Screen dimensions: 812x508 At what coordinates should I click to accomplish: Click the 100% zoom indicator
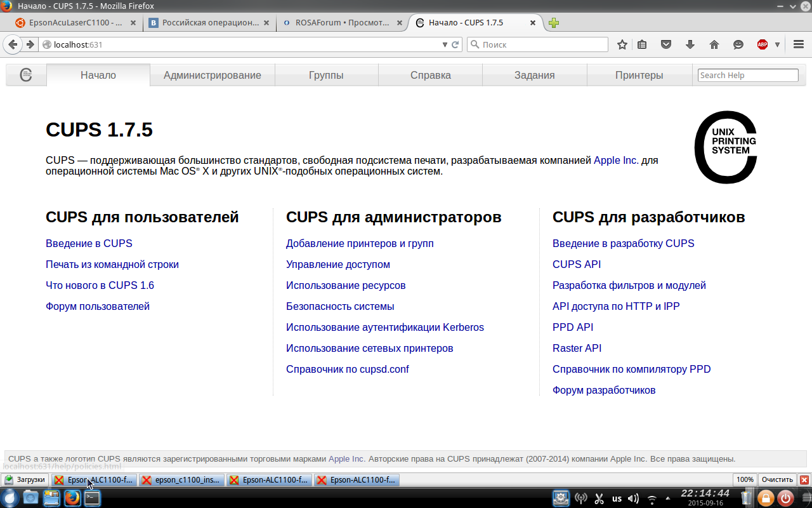tap(745, 480)
